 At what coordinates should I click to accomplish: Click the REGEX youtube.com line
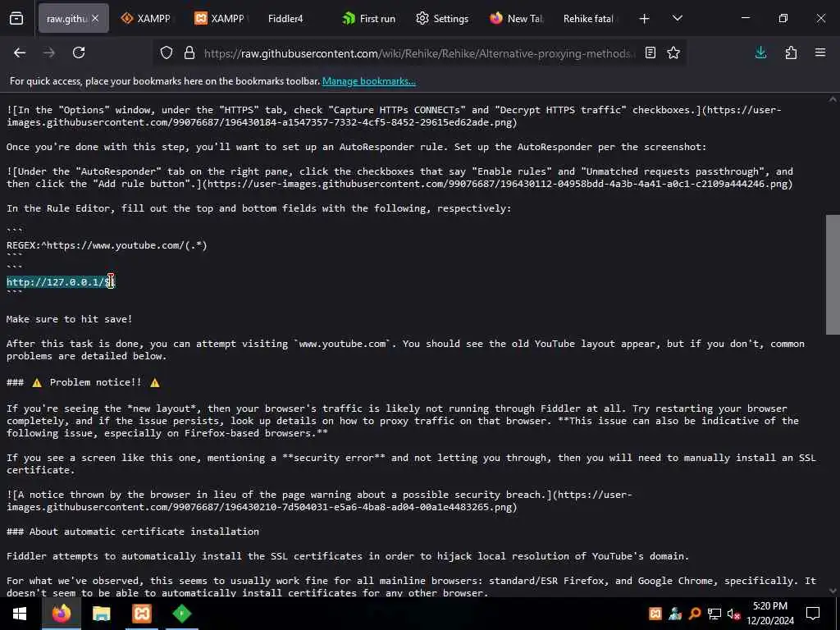(107, 245)
